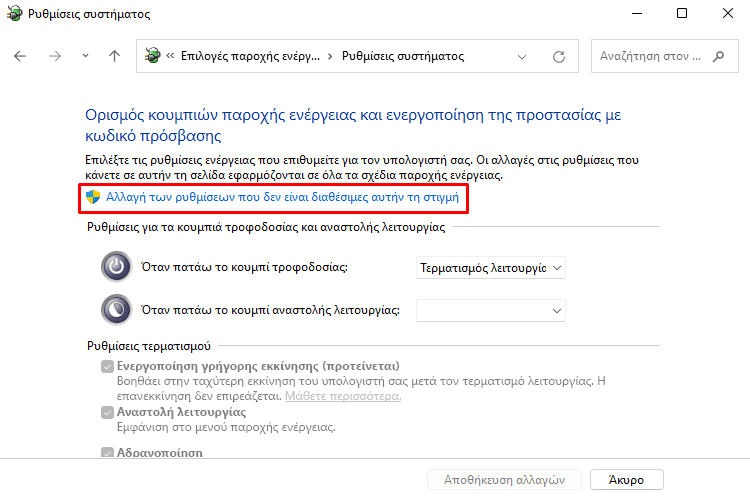The width and height of the screenshot is (750, 500).
Task: Expand the address bar history dropdown
Action: pyautogui.click(x=522, y=57)
